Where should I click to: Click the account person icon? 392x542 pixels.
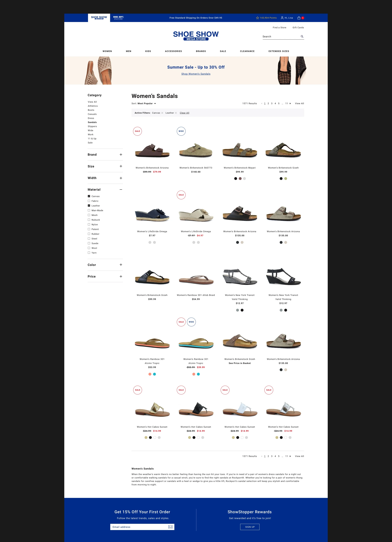pos(282,18)
